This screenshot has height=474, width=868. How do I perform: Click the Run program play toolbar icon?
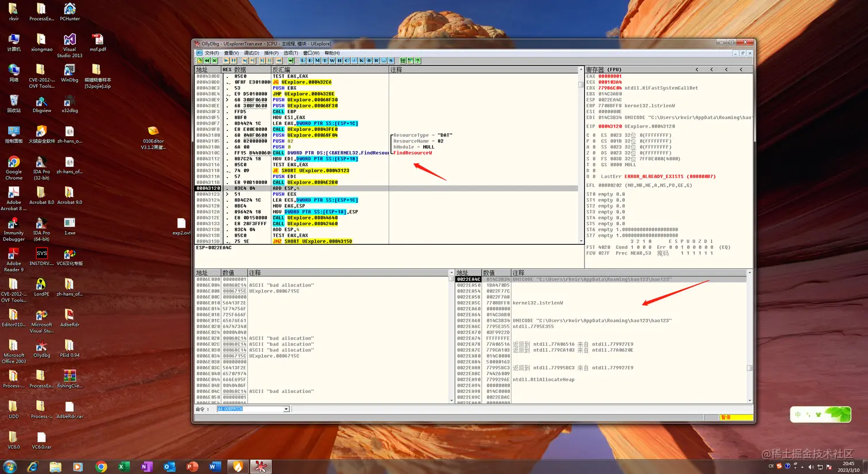226,60
